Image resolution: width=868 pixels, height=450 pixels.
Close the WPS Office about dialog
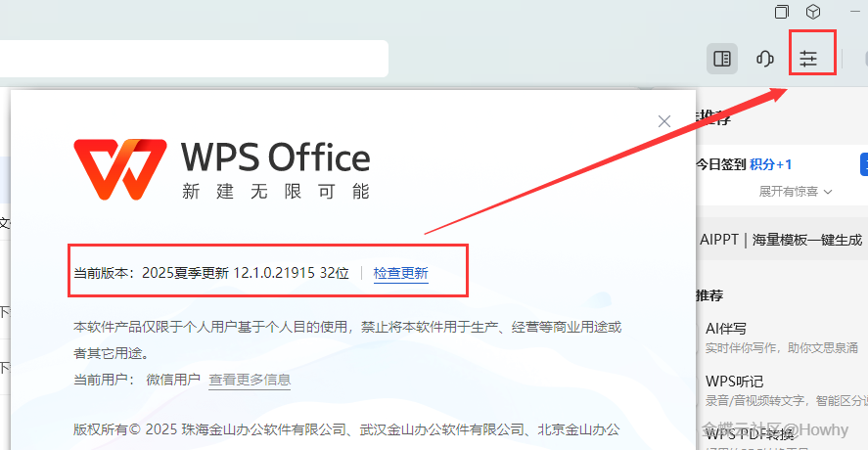tap(664, 121)
